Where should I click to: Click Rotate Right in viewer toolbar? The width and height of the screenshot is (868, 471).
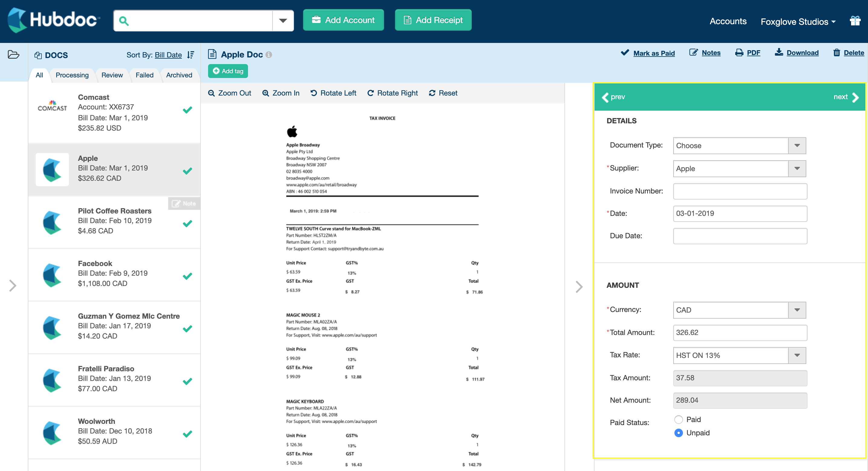[392, 93]
